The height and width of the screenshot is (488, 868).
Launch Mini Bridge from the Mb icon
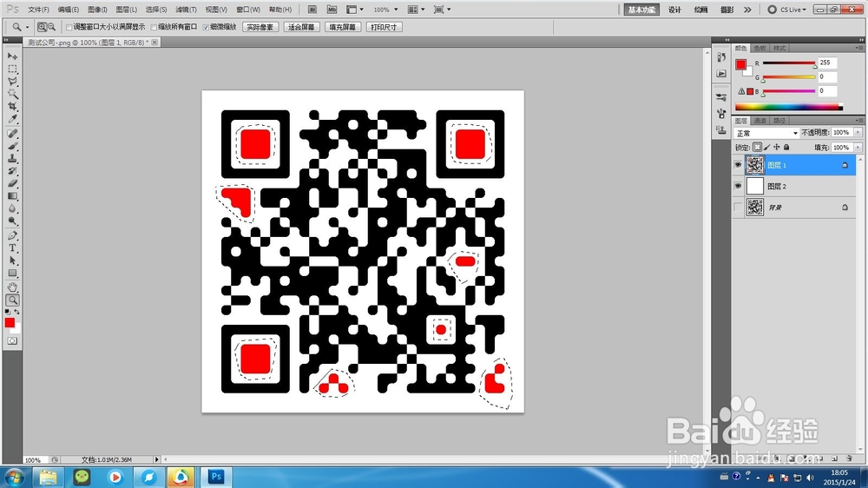tap(332, 10)
